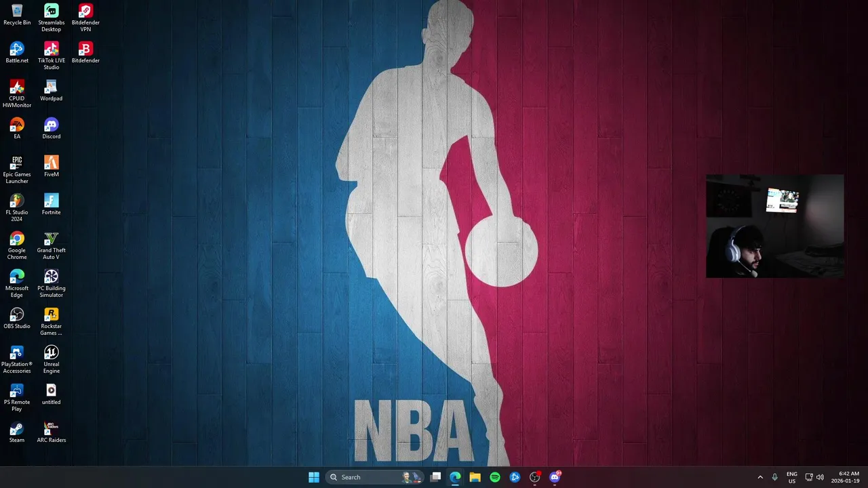This screenshot has height=488, width=868.
Task: Select the Wordpad desktop icon
Action: tap(51, 91)
